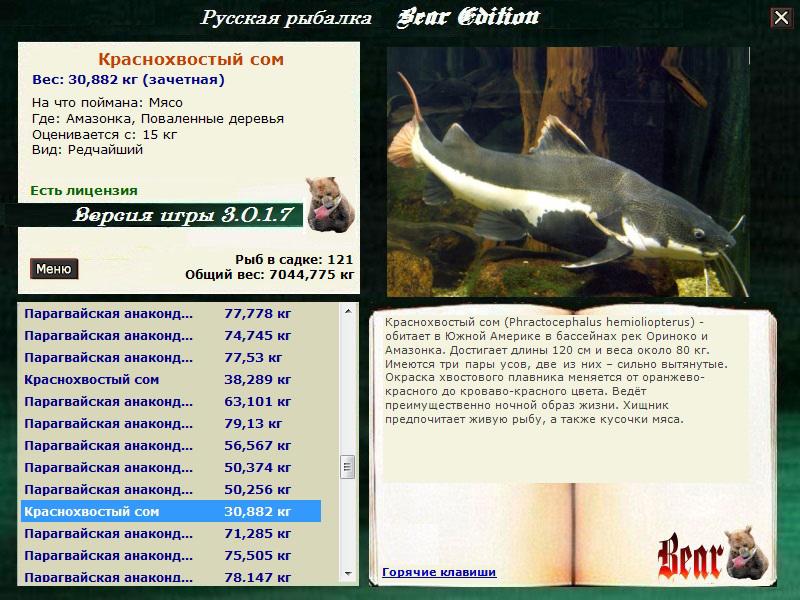
Task: Click the red-tailed catfish photo
Action: pyautogui.click(x=568, y=171)
